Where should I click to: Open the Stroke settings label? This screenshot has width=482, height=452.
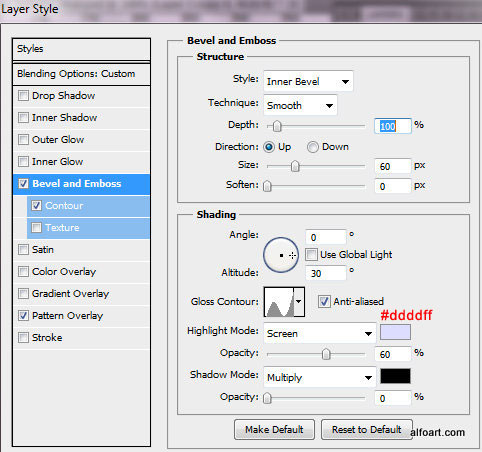[47, 338]
